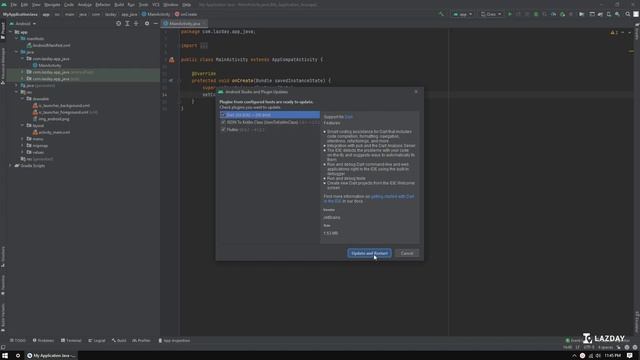
Task: Select img_android.png file
Action: pyautogui.click(x=51, y=119)
